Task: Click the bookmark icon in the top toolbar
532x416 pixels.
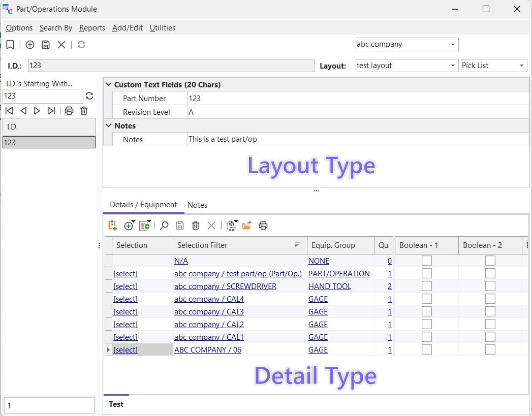Action: (x=10, y=45)
